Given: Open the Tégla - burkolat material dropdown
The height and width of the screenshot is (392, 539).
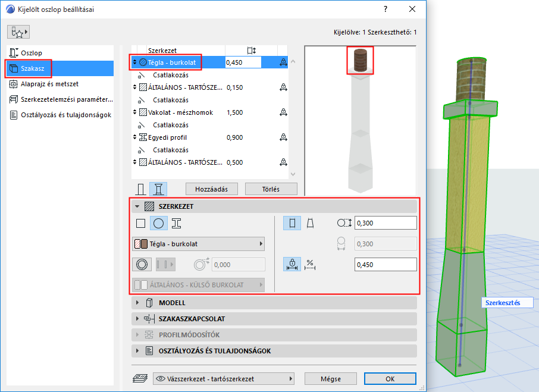Looking at the screenshot, I should [199, 244].
